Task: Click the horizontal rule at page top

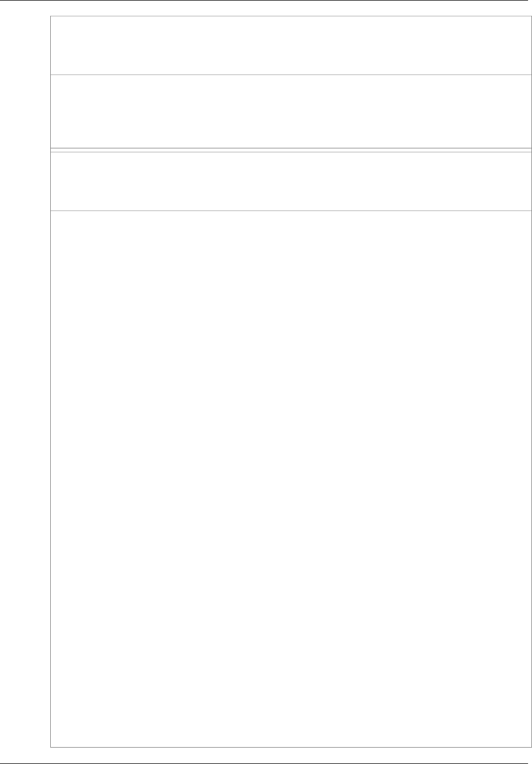Action: tap(266, 1)
